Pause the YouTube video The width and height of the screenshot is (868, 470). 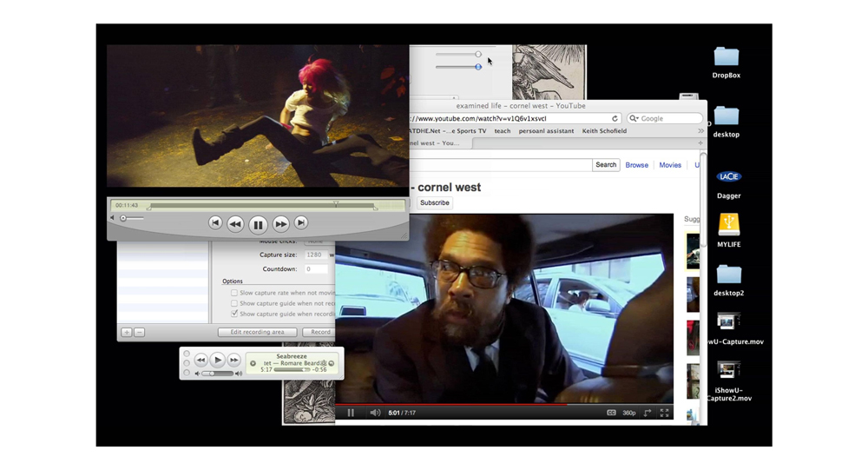click(351, 413)
